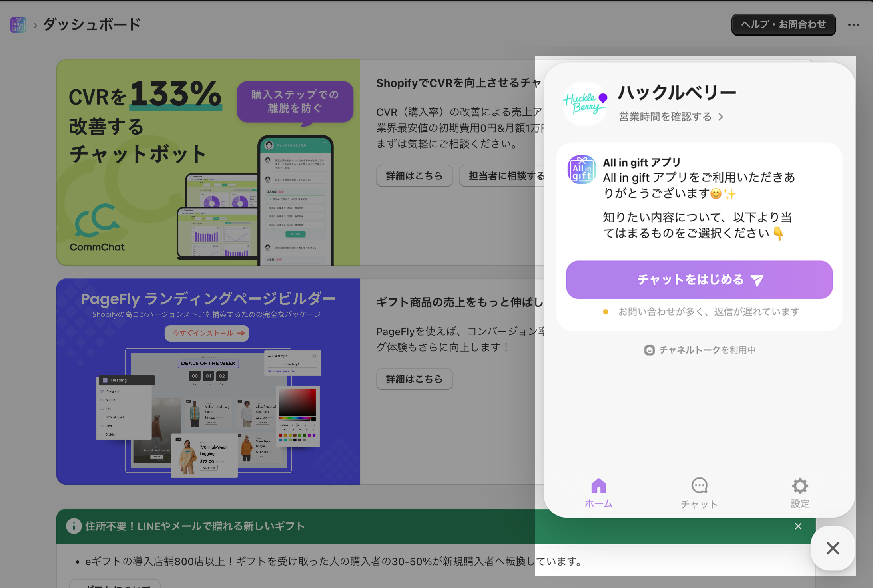Viewport: 873px width, 588px height.
Task: Close the chat widget with round X button
Action: (833, 548)
